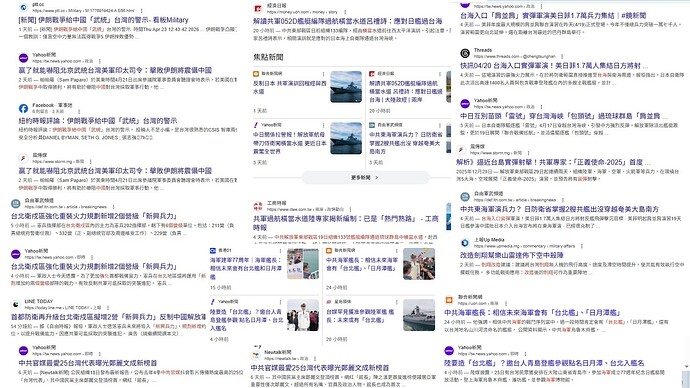690x388 pixels.
Task: Open three-dot menu of ptt.cc result
Action: click(x=141, y=11)
